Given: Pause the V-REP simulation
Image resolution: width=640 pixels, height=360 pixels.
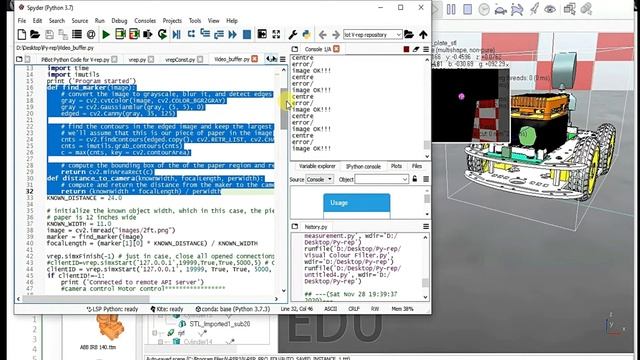Looking at the screenshot, I should [451, 9].
